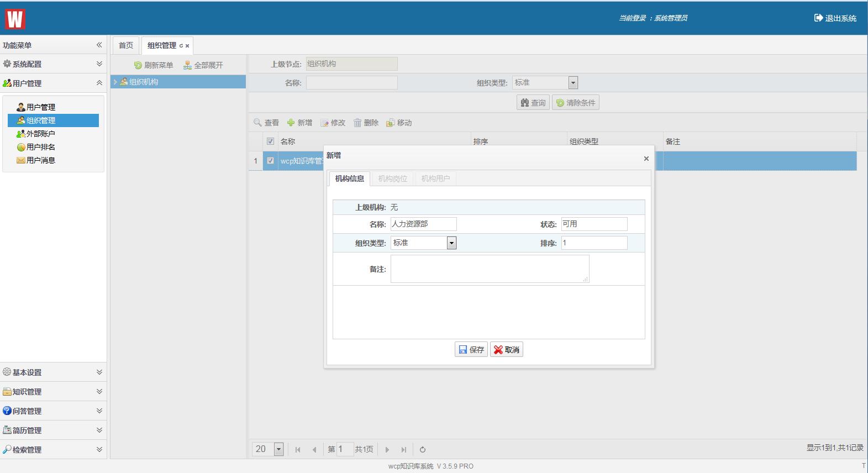Expand the 简历管理 menu section

[53, 430]
